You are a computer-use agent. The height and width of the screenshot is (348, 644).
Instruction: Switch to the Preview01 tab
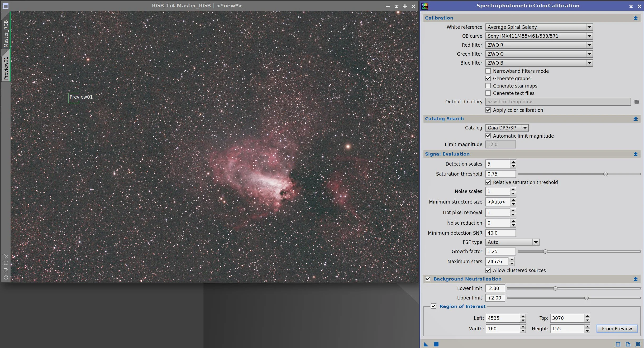point(6,68)
